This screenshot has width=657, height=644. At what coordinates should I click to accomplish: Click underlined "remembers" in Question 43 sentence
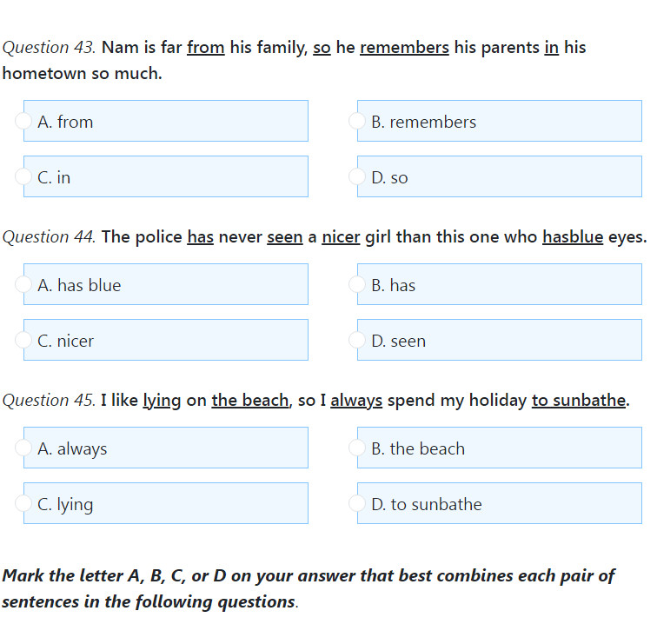(404, 48)
